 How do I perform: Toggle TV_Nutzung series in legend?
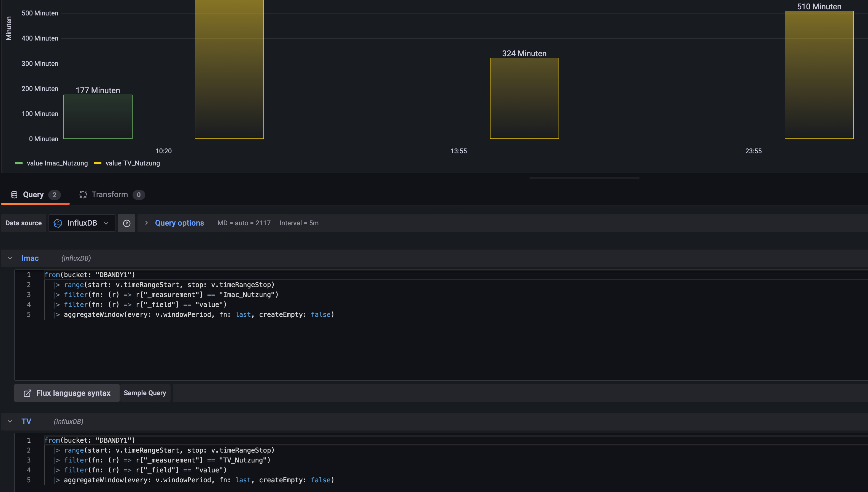(132, 163)
